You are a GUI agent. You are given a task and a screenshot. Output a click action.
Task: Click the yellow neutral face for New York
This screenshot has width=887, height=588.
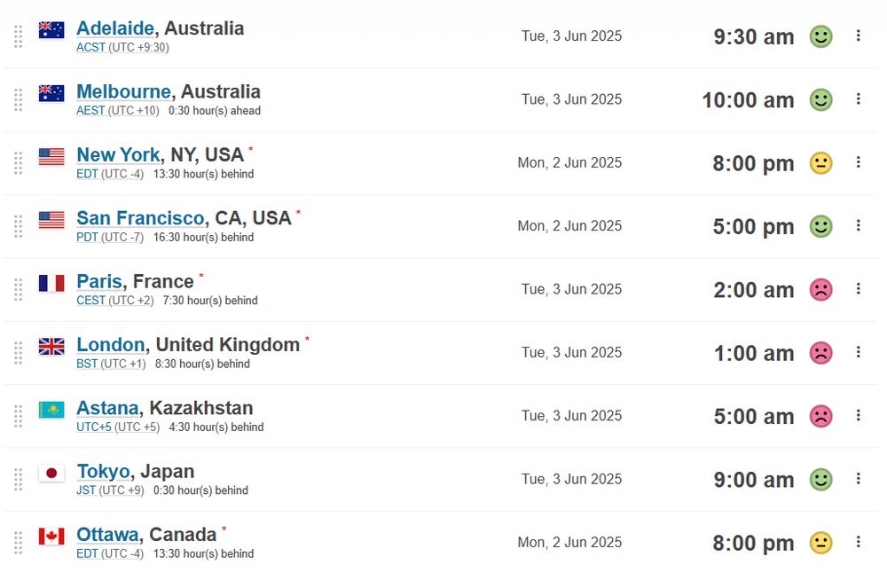tap(820, 163)
